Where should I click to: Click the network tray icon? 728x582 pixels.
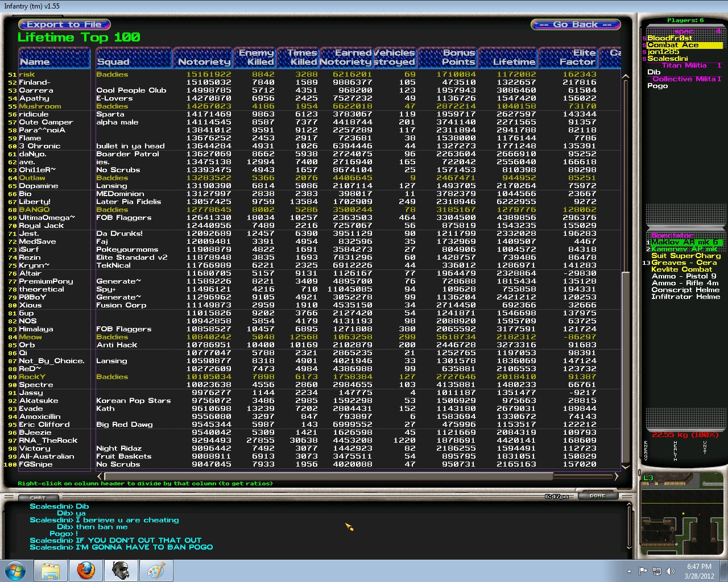(x=656, y=571)
